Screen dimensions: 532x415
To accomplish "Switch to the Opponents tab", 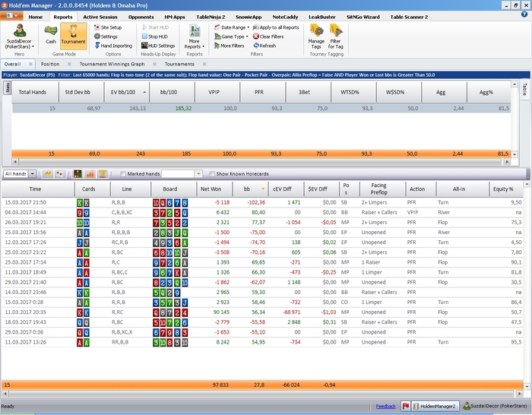I will 141,17.
